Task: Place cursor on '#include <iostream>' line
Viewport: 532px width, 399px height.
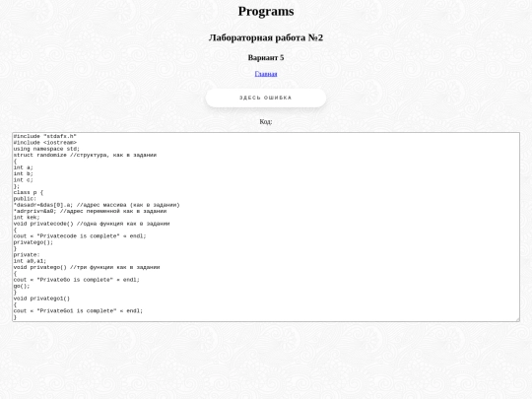Action: click(x=45, y=143)
